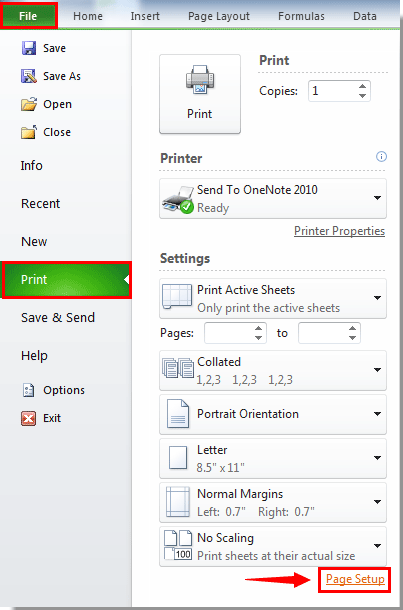Viewport: 403px width, 610px height.
Task: Click the Open folder icon
Action: click(x=28, y=104)
